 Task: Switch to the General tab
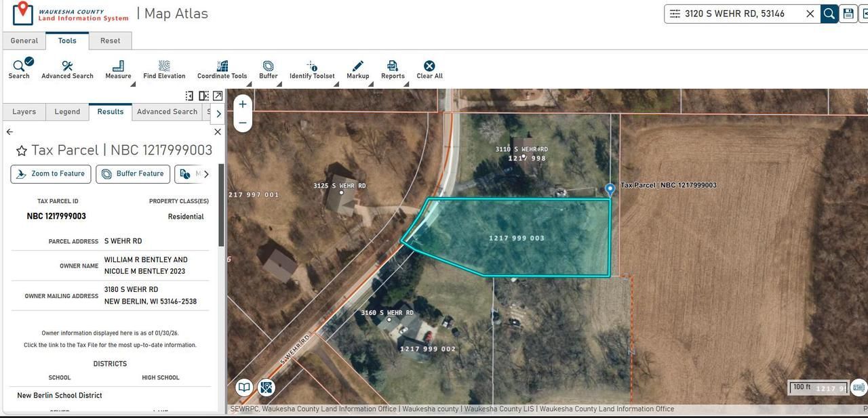24,41
